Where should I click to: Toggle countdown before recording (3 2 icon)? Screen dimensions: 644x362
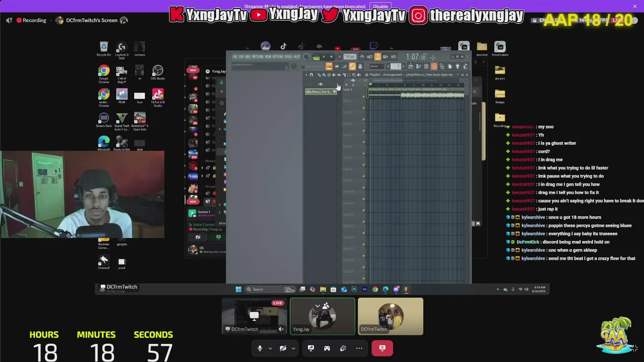[x=378, y=57]
